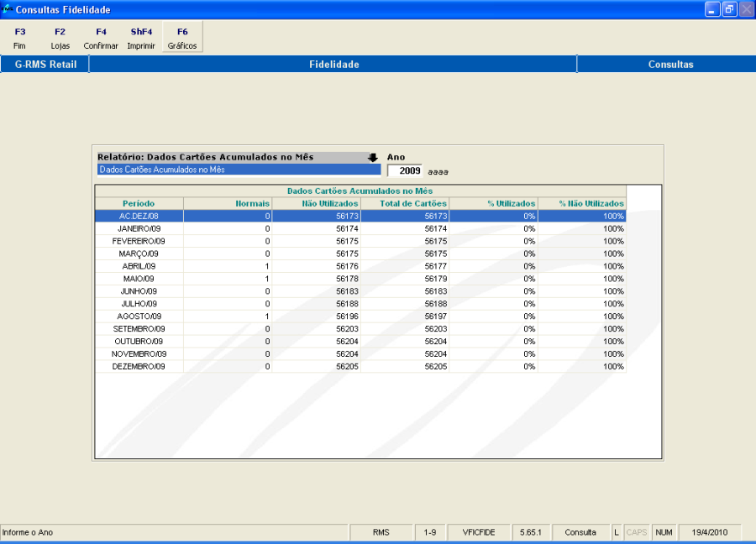Select the DEZEMBRO/09 row
The width and height of the screenshot is (756, 544).
[139, 367]
